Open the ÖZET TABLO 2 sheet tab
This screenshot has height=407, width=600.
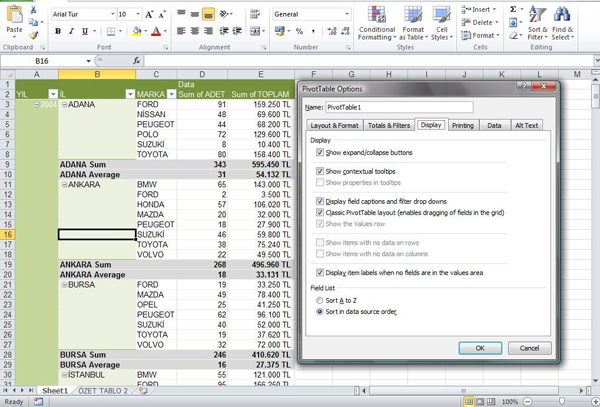(x=105, y=391)
